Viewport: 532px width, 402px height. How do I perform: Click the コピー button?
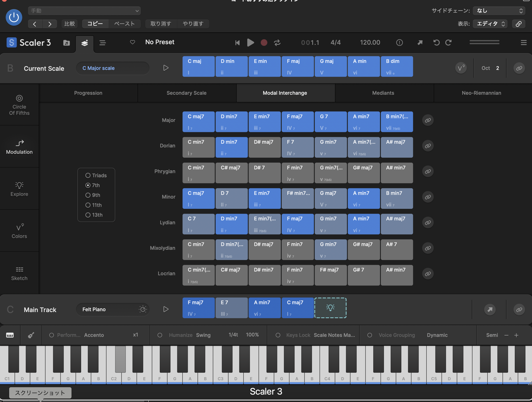click(95, 24)
